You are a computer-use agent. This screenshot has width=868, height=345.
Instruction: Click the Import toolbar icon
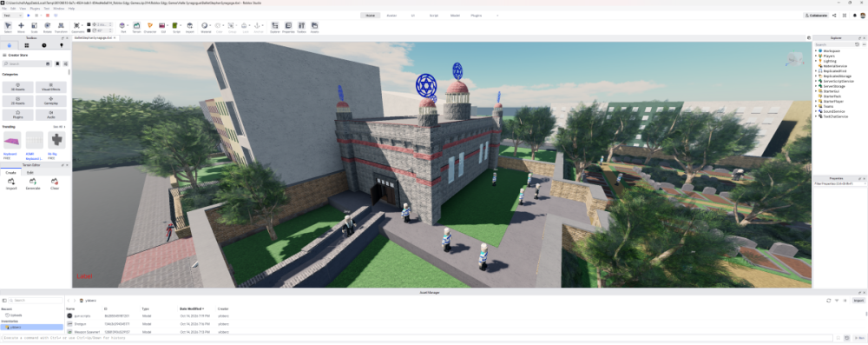click(190, 27)
